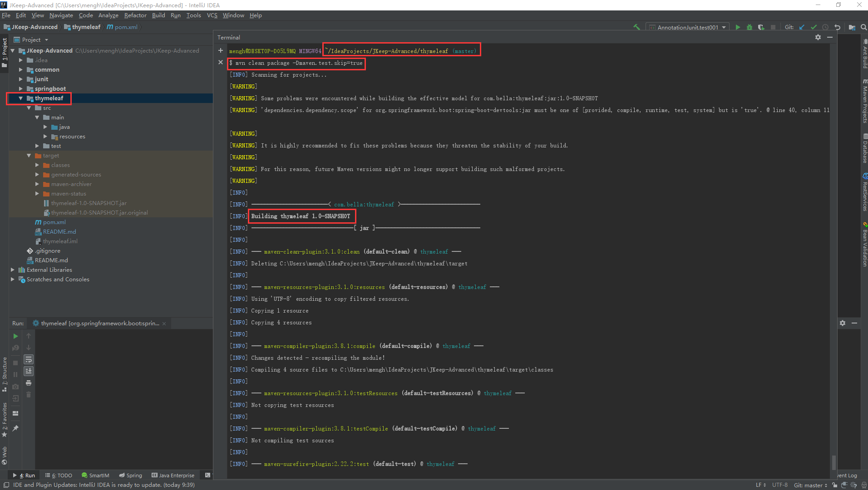Open the VCS menu
The height and width of the screenshot is (490, 868).
tap(212, 15)
